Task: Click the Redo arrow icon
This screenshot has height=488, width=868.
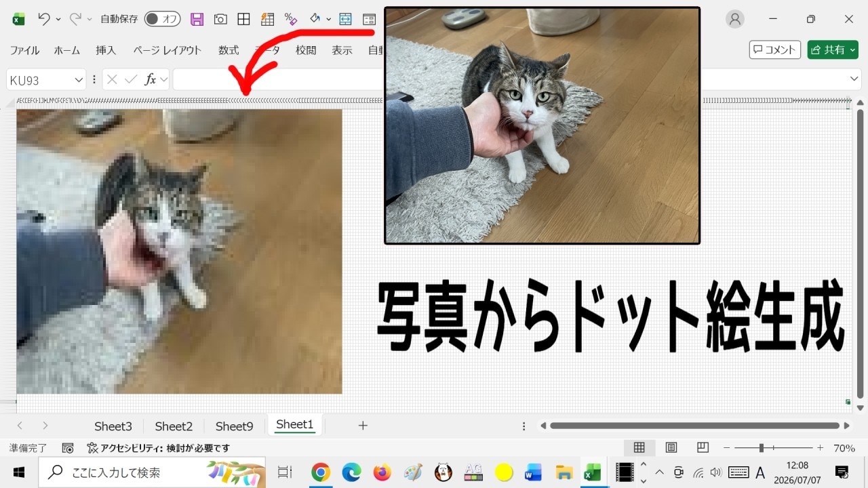Action: pos(75,19)
